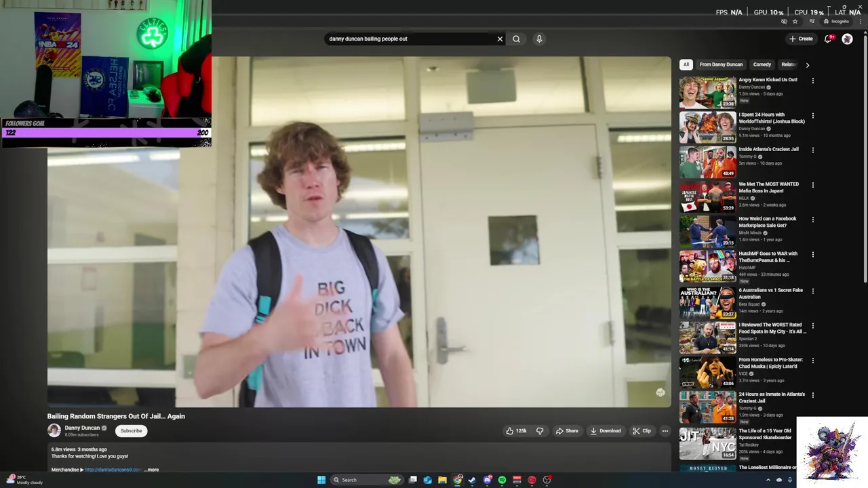The image size is (868, 488).
Task: Open options for I Spent 24 Hours video
Action: [x=812, y=116]
